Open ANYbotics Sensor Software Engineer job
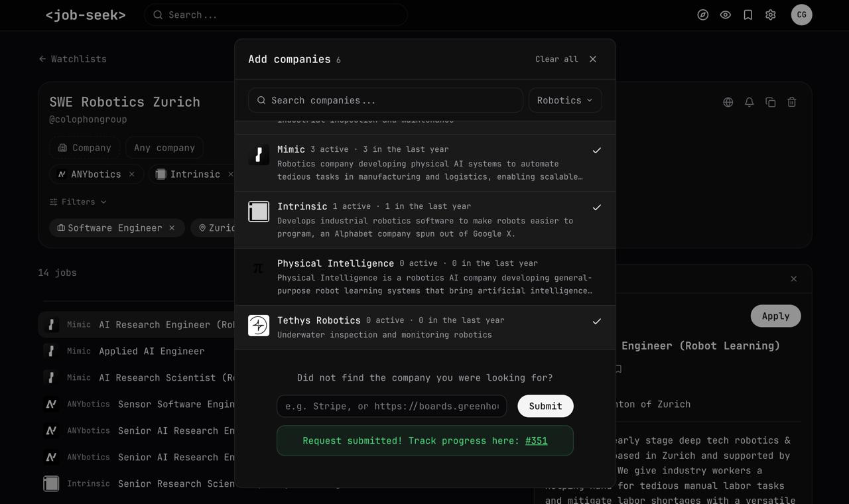The width and height of the screenshot is (849, 504). tap(137, 404)
